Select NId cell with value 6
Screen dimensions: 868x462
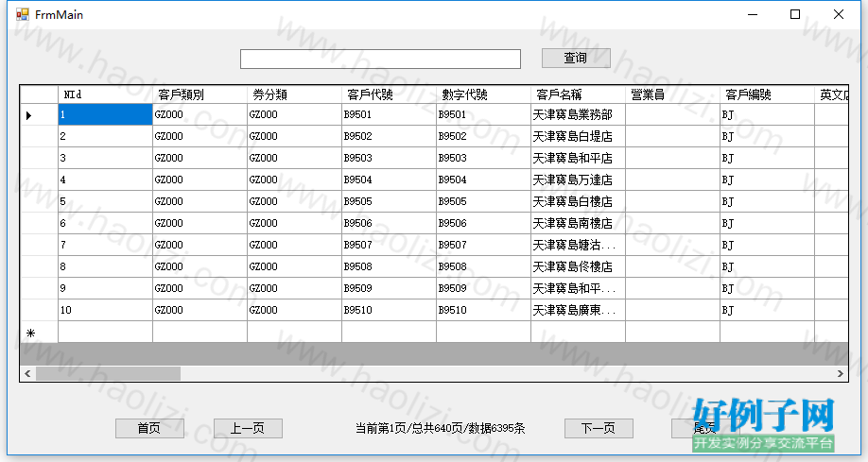pos(105,223)
